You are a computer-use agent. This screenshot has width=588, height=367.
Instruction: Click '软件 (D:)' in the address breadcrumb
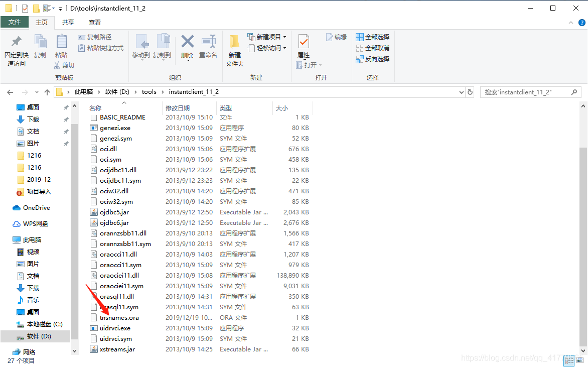pyautogui.click(x=117, y=91)
